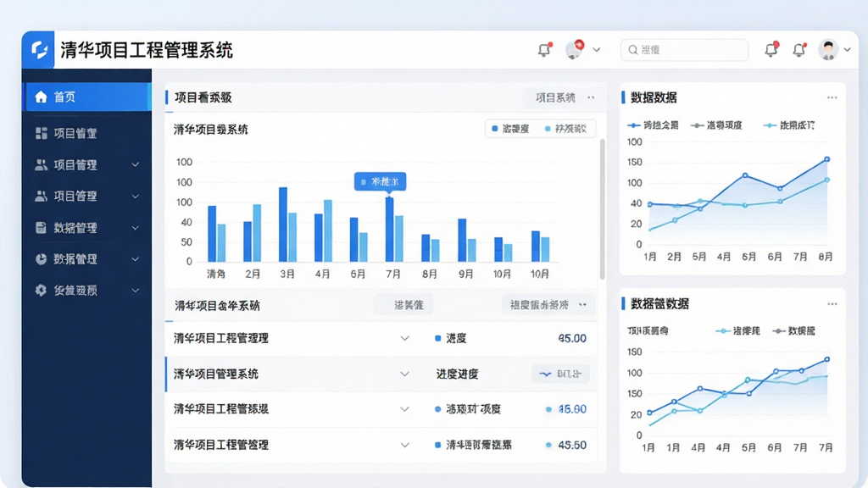Viewport: 868px width, 488px height.
Task: Toggle the dark blue line legend in the 数据数据 chart
Action: tap(653, 125)
